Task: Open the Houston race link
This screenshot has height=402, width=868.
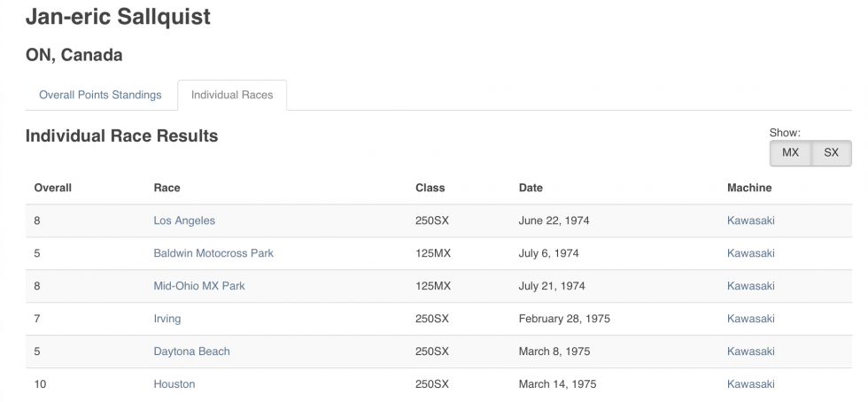Action: [x=174, y=384]
